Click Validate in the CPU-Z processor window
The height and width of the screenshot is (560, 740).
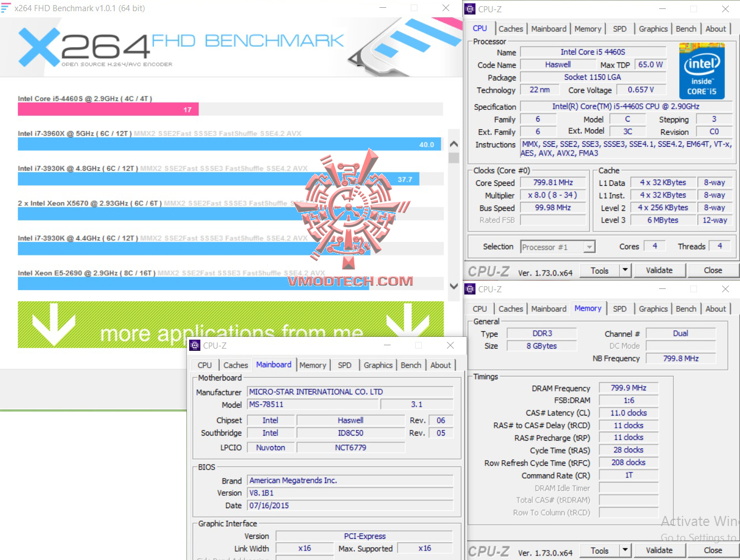click(659, 271)
